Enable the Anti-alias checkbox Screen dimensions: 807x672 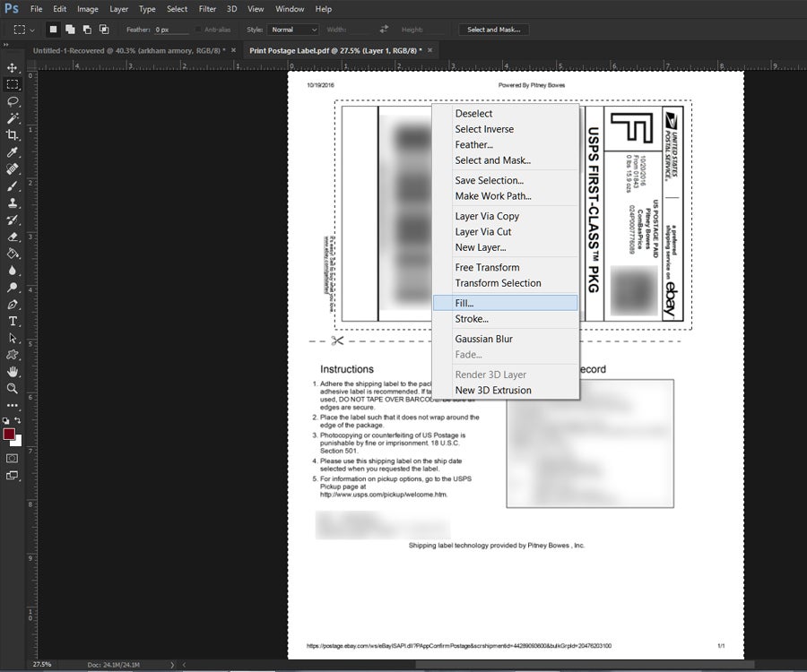197,30
